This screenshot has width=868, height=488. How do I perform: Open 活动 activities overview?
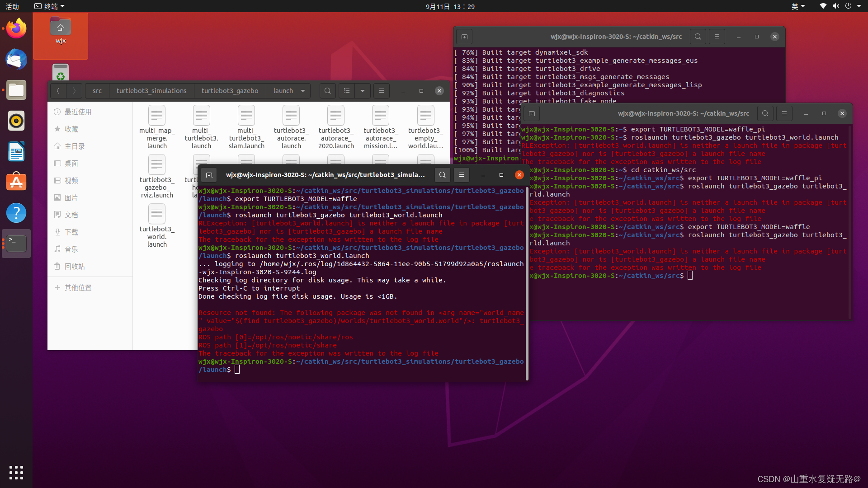tap(12, 6)
